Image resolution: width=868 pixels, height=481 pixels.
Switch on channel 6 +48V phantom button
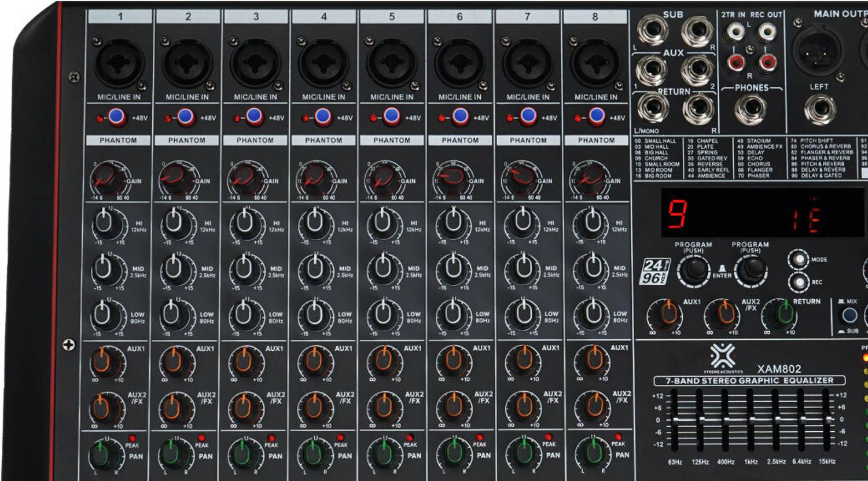pyautogui.click(x=459, y=118)
